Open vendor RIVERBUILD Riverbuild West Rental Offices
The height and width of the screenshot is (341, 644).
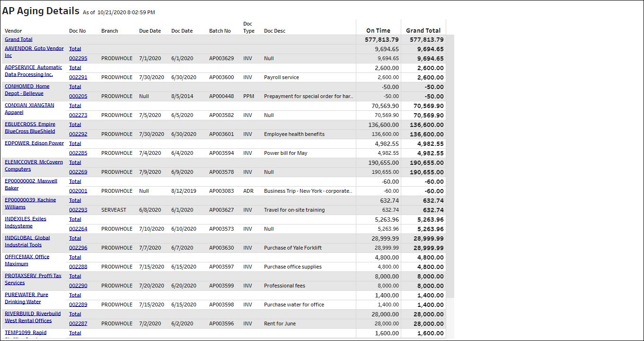click(x=33, y=317)
